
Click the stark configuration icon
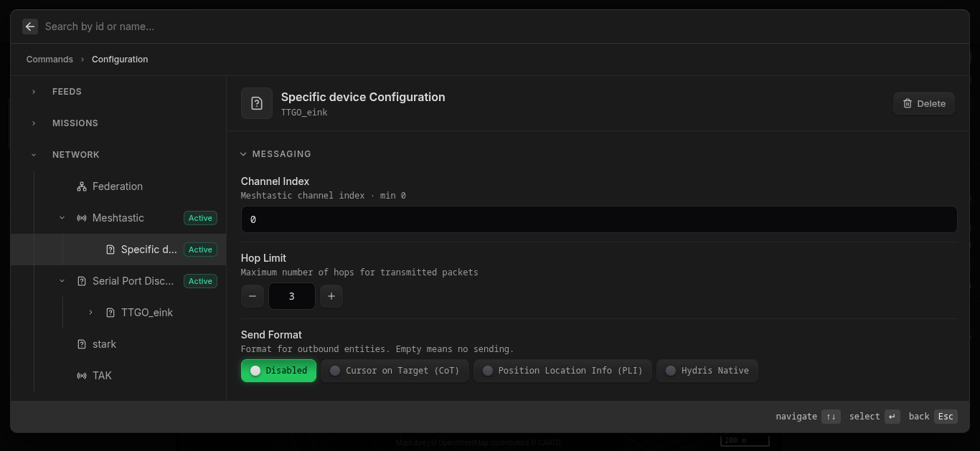click(80, 344)
